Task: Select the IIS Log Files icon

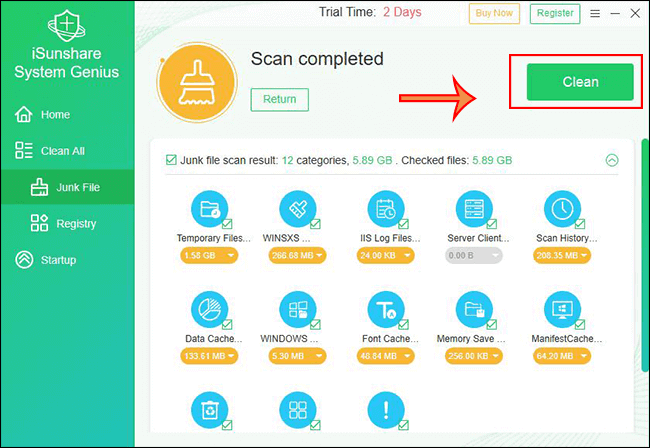Action: coord(386,208)
